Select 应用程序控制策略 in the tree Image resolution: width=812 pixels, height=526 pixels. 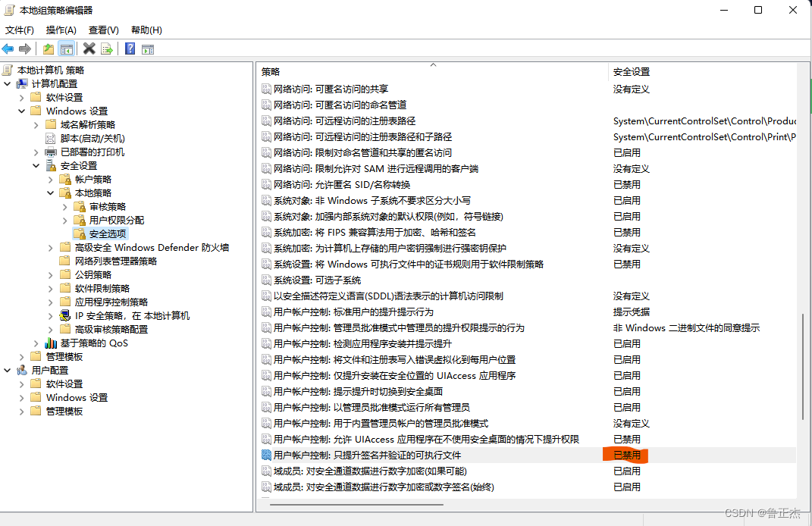coord(111,302)
